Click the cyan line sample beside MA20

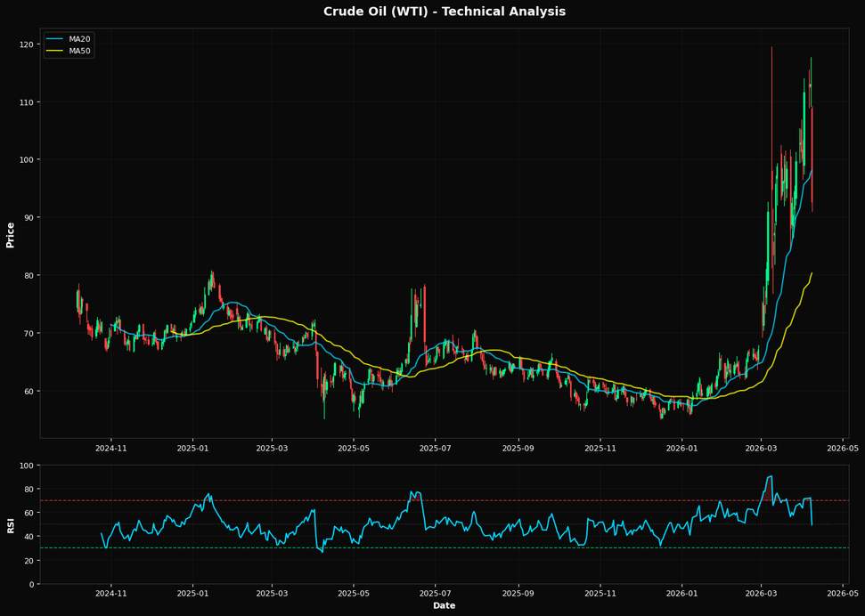(x=55, y=39)
